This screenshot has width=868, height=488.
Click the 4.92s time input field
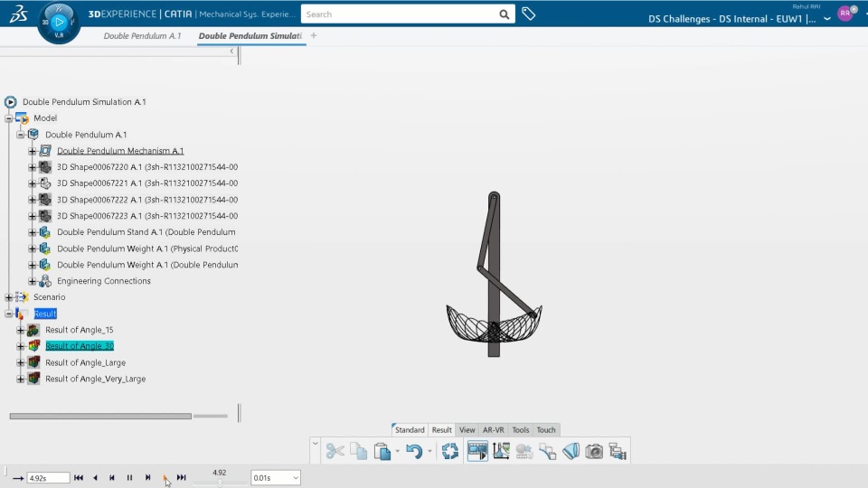tap(48, 478)
